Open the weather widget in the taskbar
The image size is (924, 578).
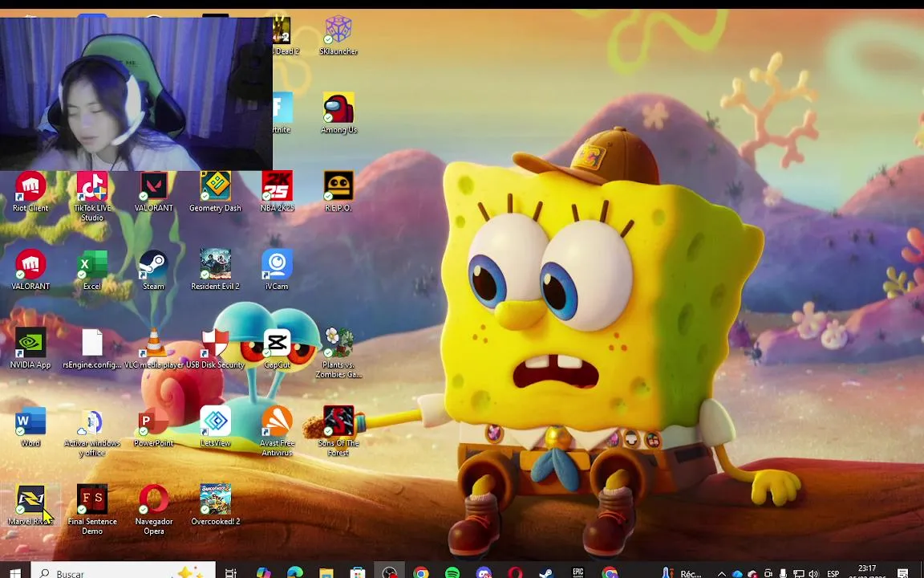(682, 572)
